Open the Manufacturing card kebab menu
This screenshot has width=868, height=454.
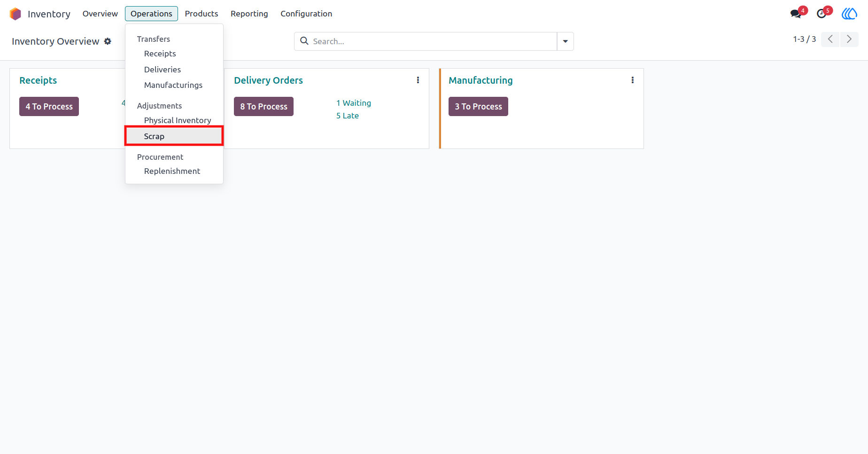[633, 80]
